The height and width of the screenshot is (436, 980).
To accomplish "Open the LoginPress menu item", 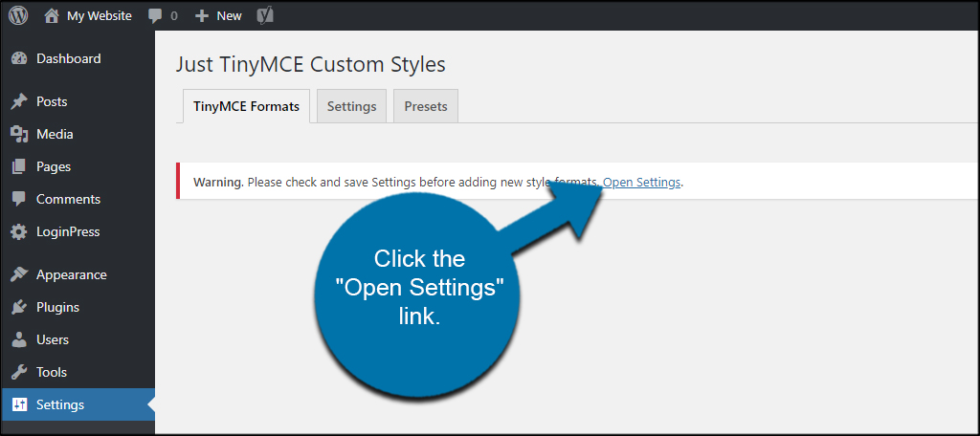I will click(x=78, y=231).
